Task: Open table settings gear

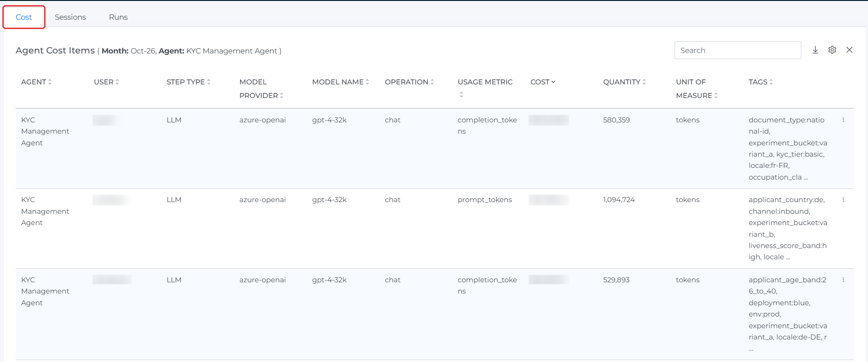Action: (832, 50)
